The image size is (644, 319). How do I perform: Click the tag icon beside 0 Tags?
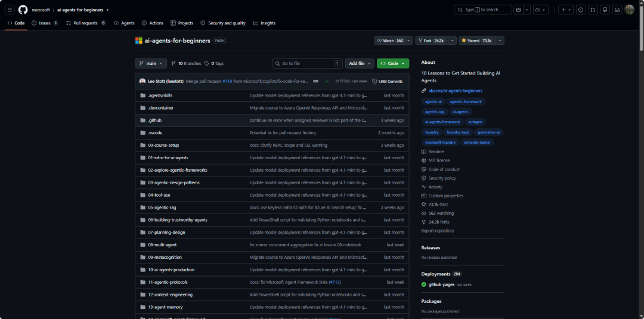pyautogui.click(x=206, y=64)
